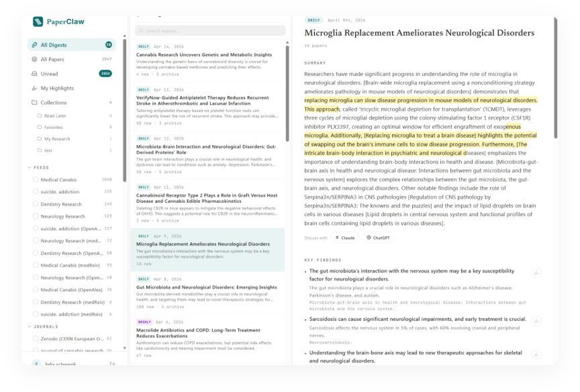Open the test collection

[x=74, y=150]
